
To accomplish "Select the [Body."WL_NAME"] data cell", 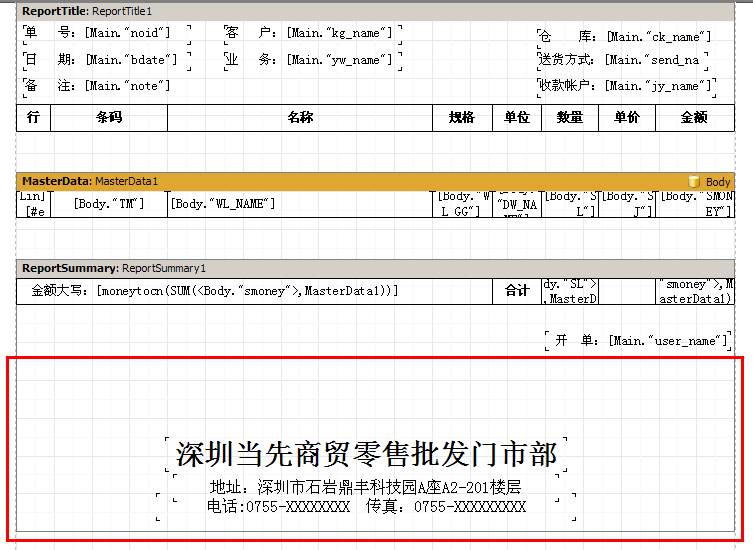I will click(300, 204).
